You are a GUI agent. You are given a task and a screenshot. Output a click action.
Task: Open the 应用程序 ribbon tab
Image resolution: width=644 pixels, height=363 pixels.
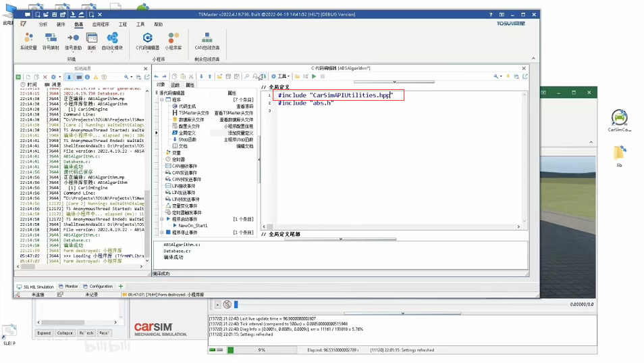(x=101, y=24)
